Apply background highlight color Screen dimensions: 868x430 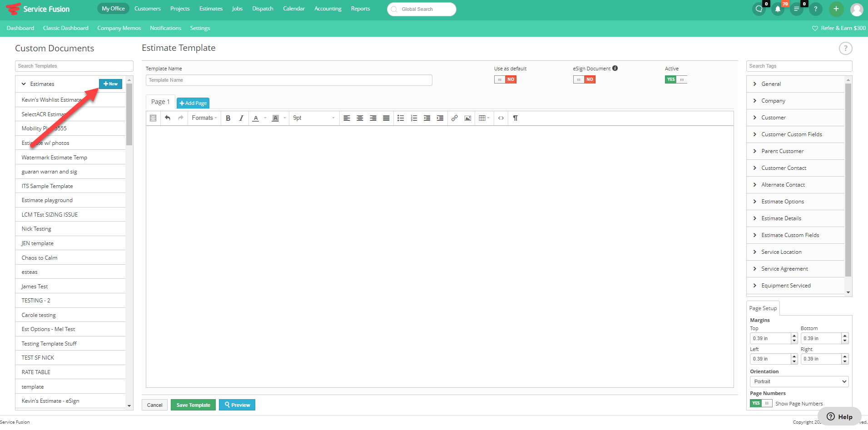pos(275,118)
